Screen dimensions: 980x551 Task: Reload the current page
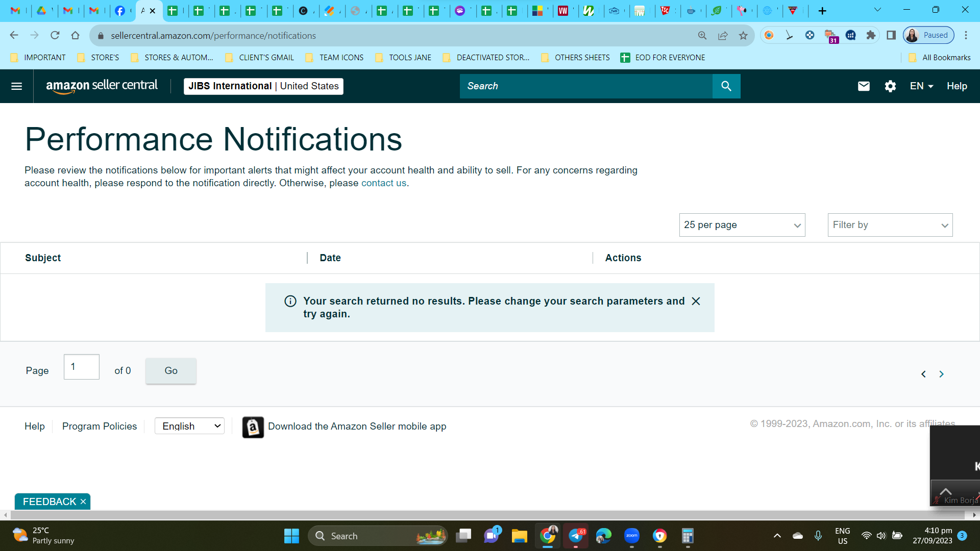point(55,35)
